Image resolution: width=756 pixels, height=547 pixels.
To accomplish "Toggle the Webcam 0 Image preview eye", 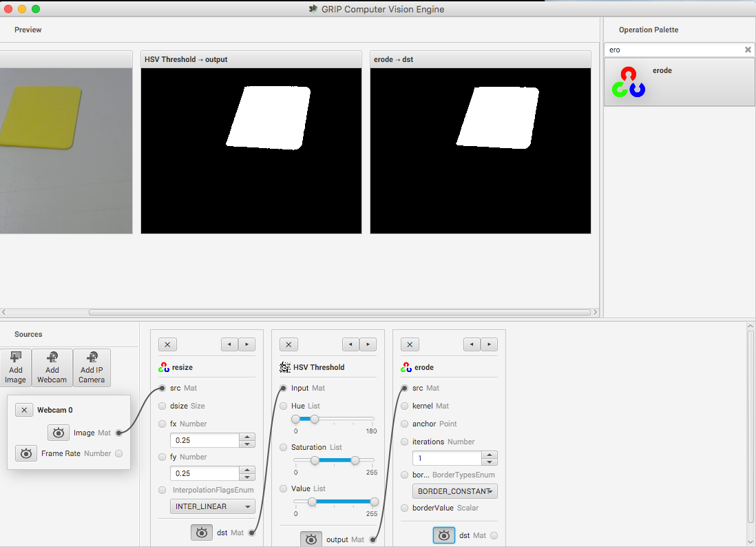I will point(59,433).
